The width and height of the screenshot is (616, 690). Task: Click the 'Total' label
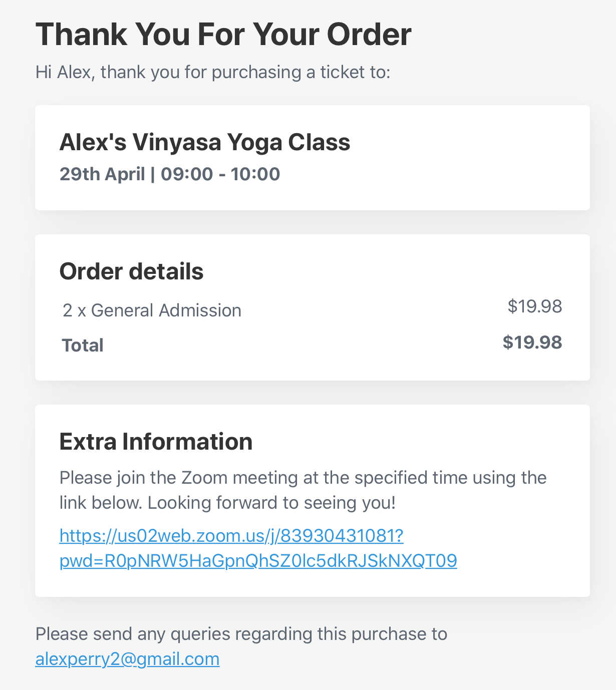point(83,346)
